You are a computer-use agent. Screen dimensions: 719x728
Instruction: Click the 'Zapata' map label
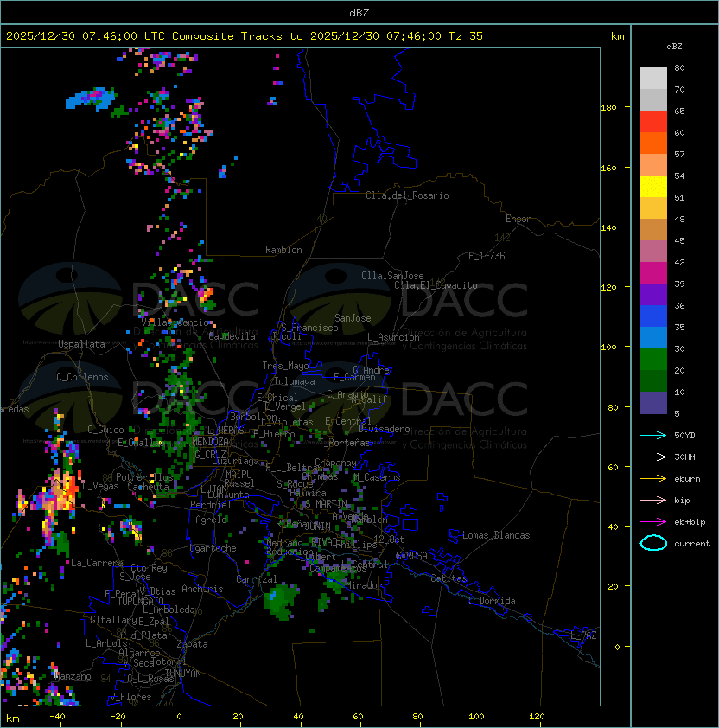[x=192, y=644]
